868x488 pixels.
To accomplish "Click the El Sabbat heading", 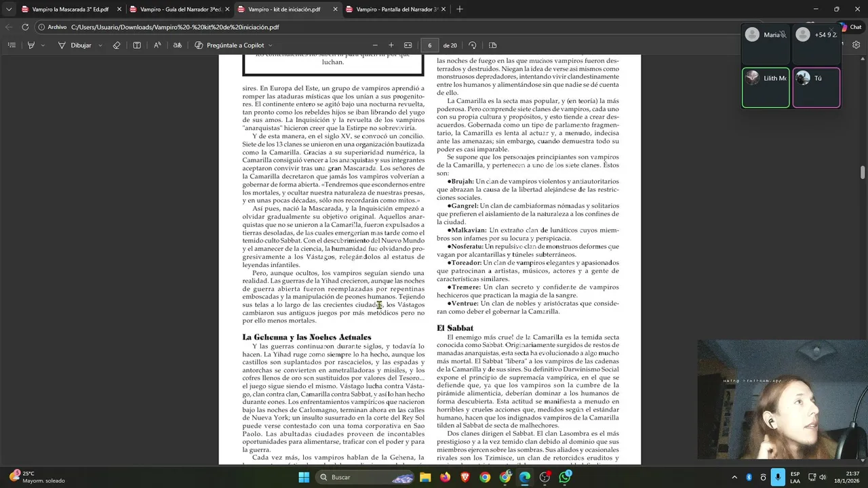I will coord(455,328).
